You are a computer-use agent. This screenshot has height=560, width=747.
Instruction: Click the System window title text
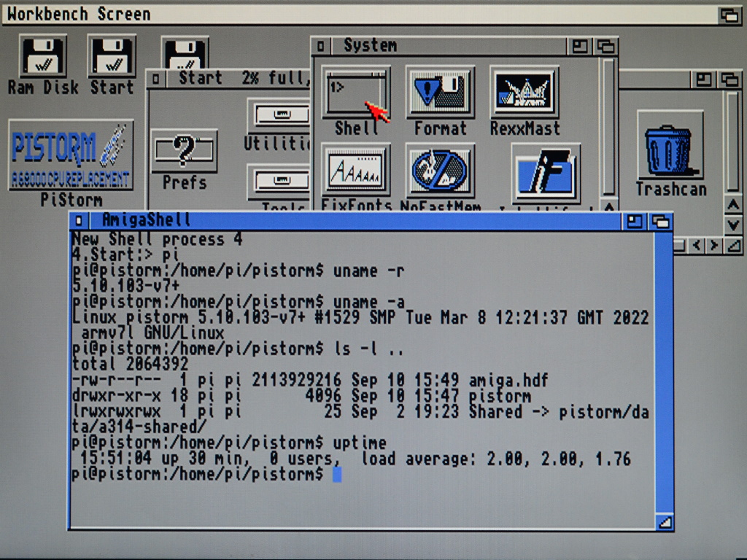pyautogui.click(x=370, y=46)
